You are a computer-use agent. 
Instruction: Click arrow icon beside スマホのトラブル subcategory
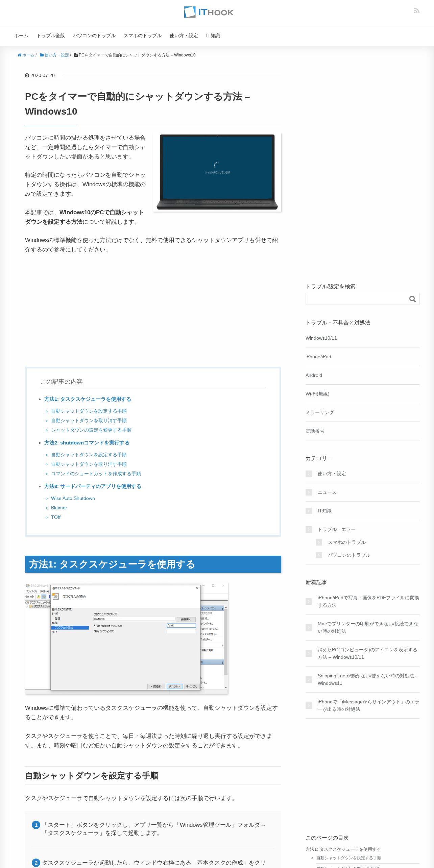[319, 542]
